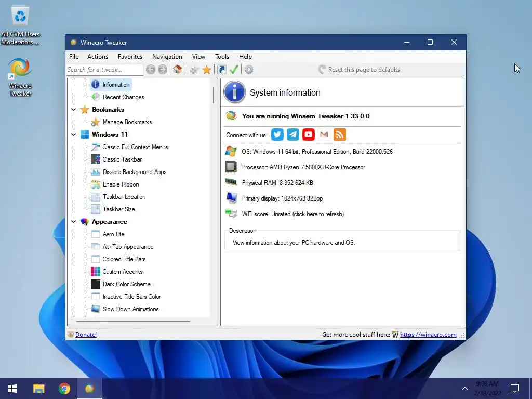Click WEI score Unrated to refresh
This screenshot has height=399, width=532.
coord(293,214)
